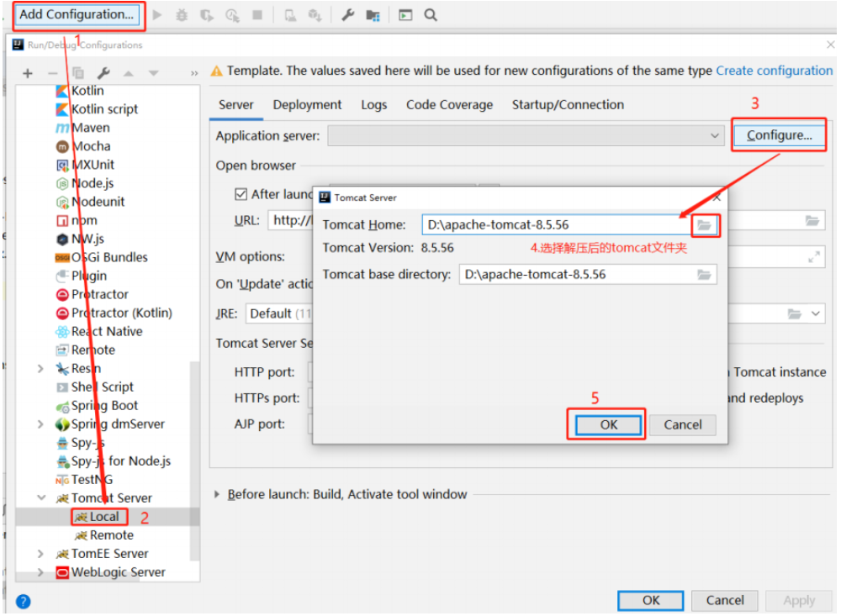Switch to the Deployment tab
This screenshot has width=841, height=616.
coord(307,104)
